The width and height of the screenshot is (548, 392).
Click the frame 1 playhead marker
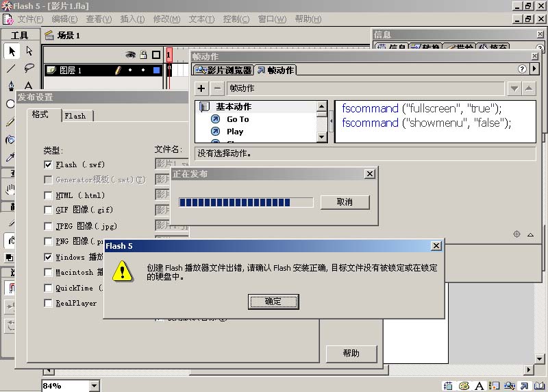click(169, 55)
